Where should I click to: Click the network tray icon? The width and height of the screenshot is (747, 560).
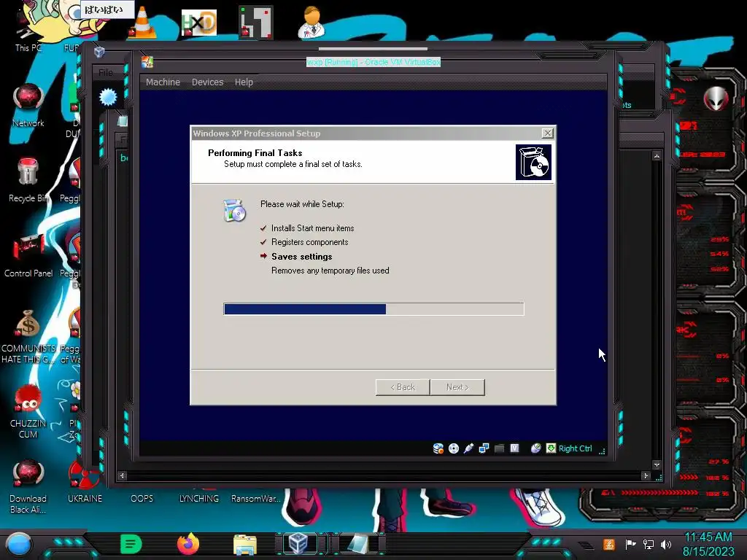coord(649,544)
